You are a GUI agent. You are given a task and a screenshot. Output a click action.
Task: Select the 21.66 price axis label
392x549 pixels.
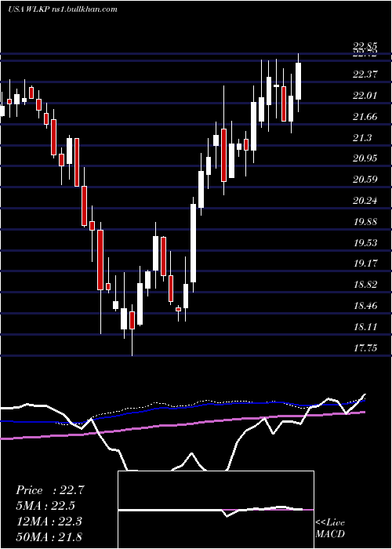(x=365, y=116)
